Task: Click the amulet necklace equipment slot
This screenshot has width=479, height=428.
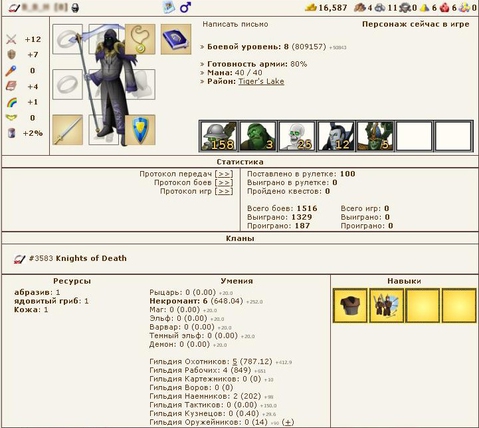Action: 140,39
